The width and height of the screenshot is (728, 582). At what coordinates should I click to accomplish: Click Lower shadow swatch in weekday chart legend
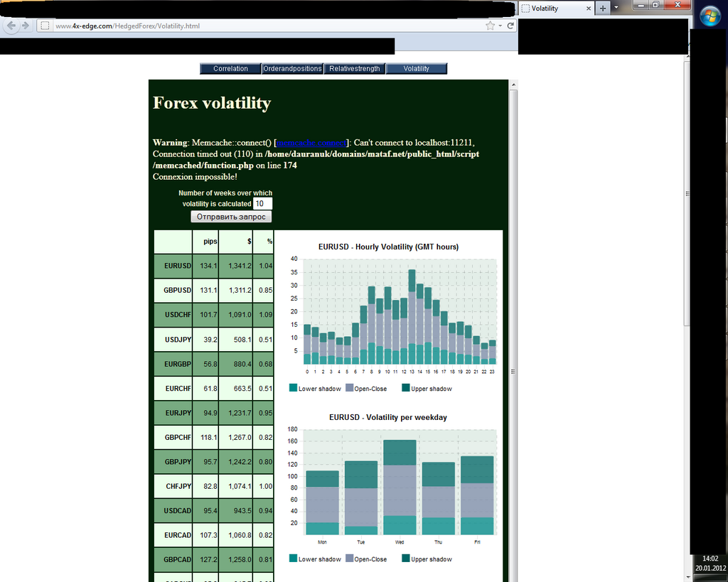pyautogui.click(x=293, y=559)
